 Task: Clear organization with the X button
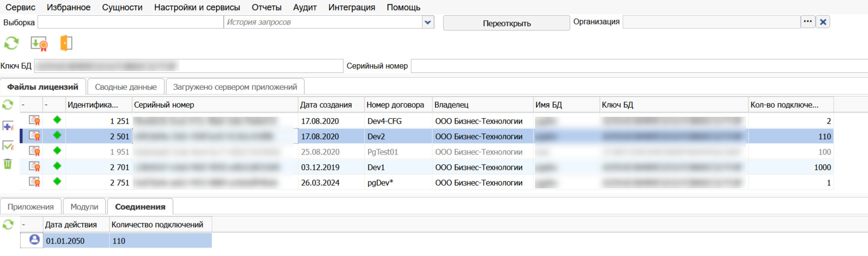823,22
